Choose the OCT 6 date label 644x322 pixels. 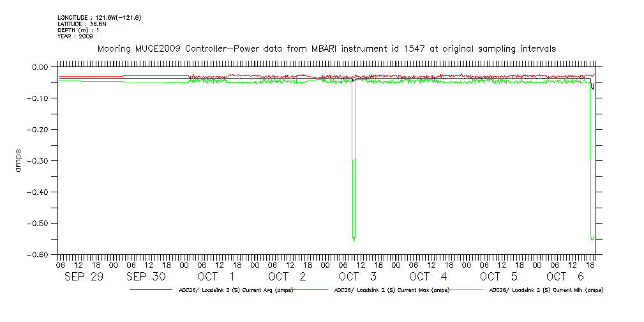coord(566,277)
